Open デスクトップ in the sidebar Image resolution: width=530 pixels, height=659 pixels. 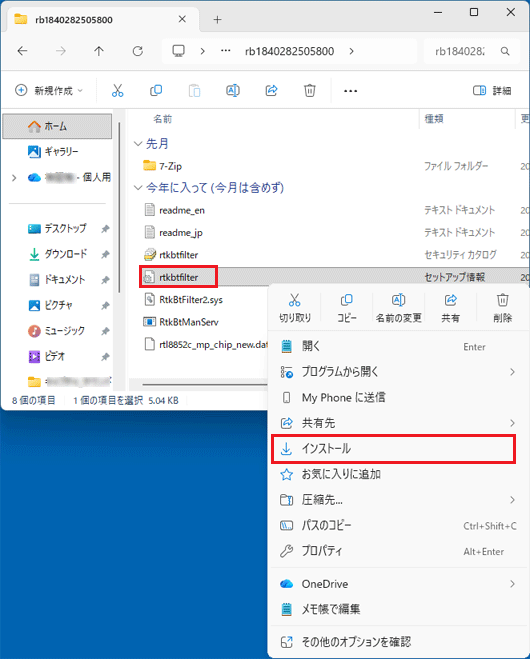pos(57,229)
